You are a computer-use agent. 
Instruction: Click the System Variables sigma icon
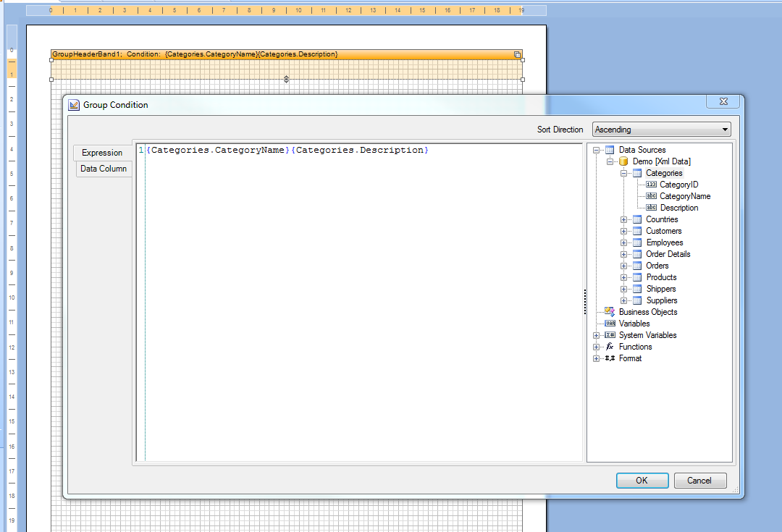(x=610, y=335)
